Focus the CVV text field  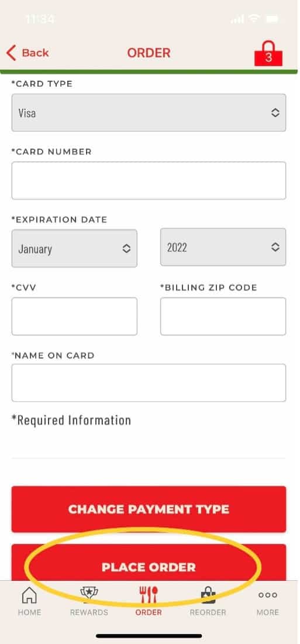pos(74,316)
